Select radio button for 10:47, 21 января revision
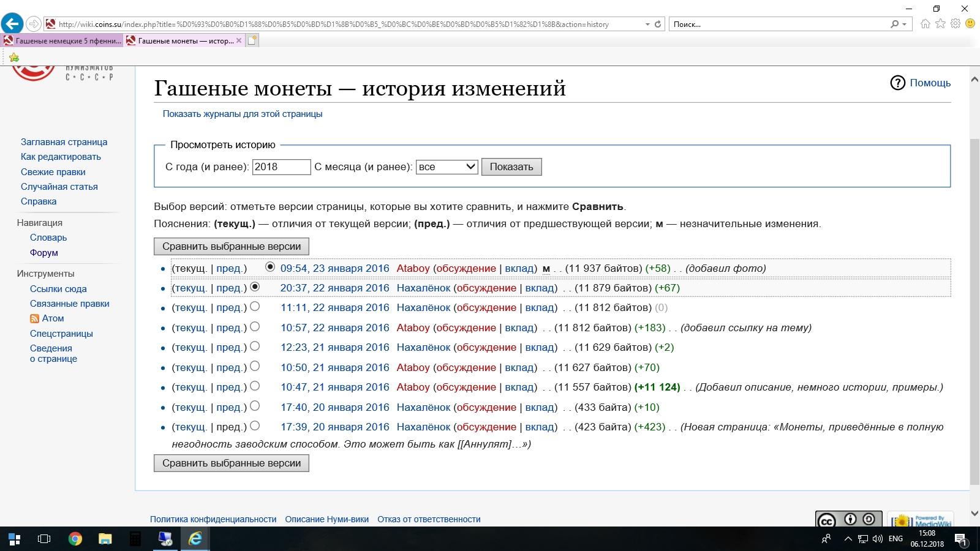 (255, 386)
